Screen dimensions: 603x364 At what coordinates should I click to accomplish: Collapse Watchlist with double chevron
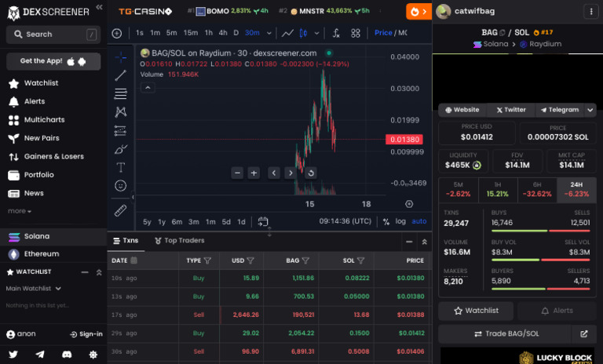click(99, 272)
